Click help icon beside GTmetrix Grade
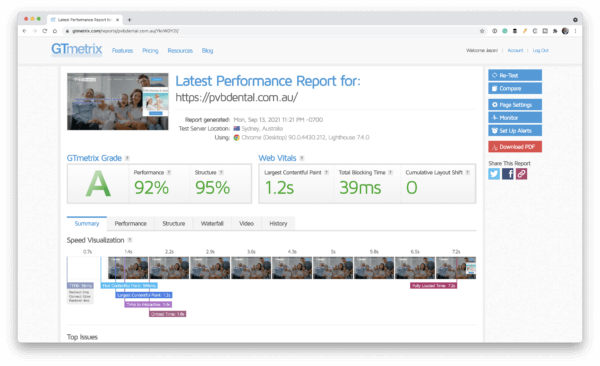600x366 pixels. point(127,158)
